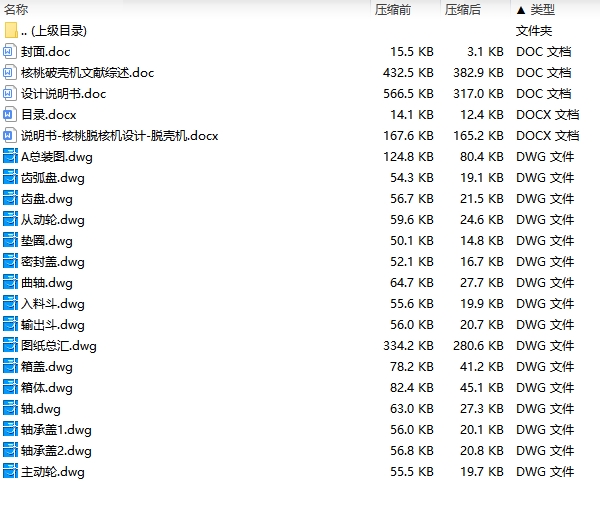This screenshot has width=600, height=525.
Task: Sort by the 压缩后 column header
Action: click(x=462, y=9)
